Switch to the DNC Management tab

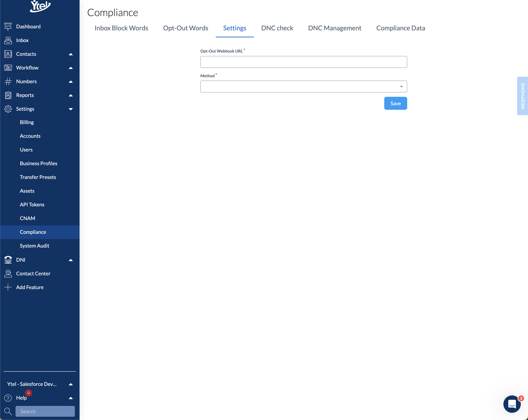[x=335, y=28]
